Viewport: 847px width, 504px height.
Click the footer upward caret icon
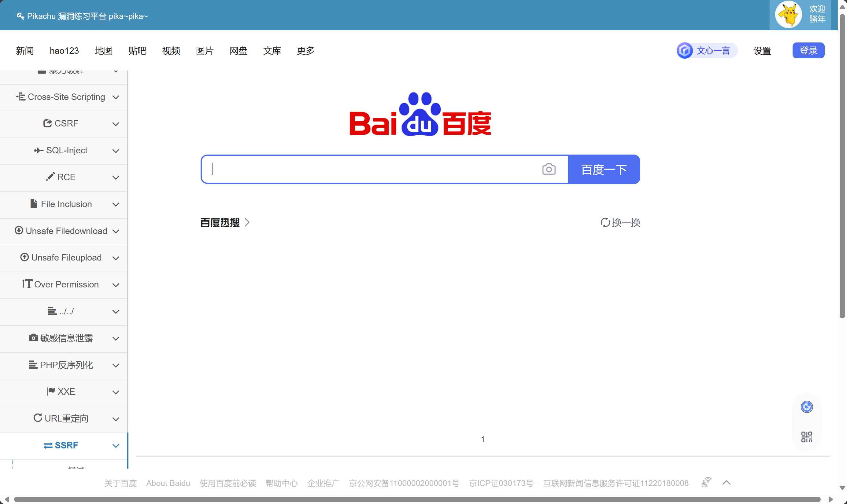[726, 483]
